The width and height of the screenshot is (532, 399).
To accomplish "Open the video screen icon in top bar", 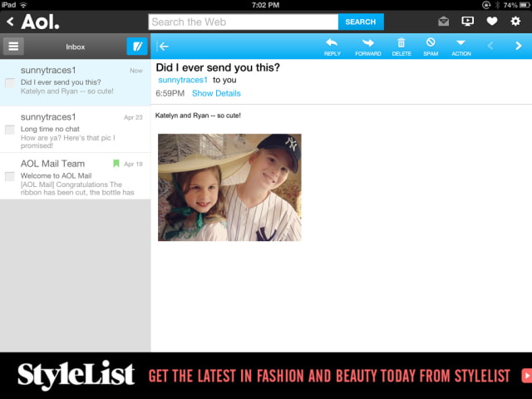I will (x=467, y=22).
